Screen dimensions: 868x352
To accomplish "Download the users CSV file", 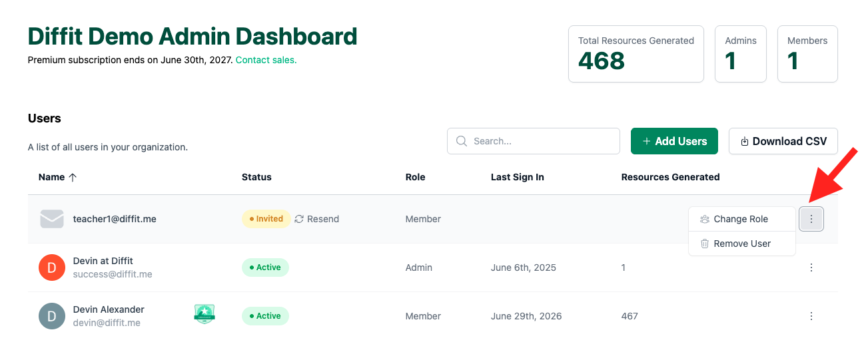I will click(783, 141).
